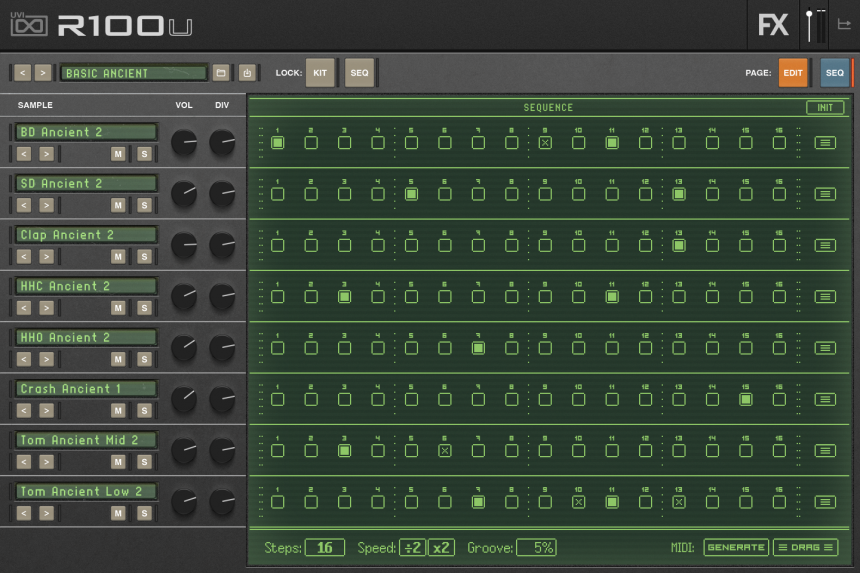Click the Steps value field showing 16
This screenshot has width=860, height=573.
(x=325, y=547)
